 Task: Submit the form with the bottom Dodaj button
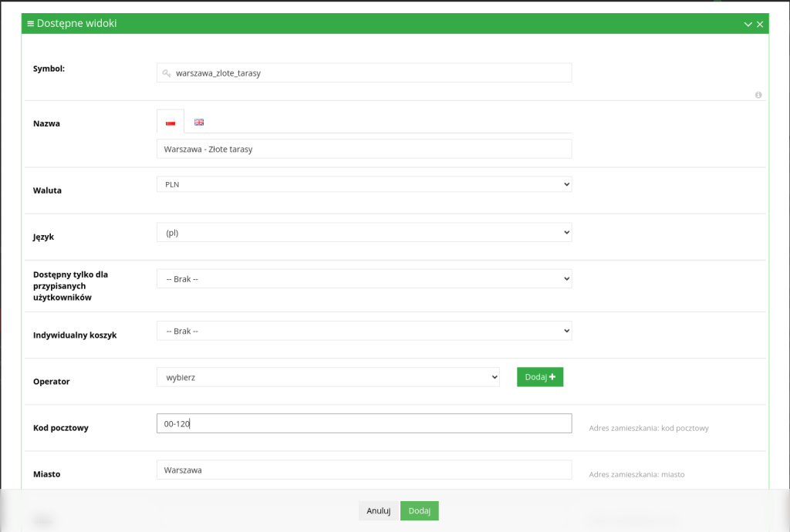click(419, 510)
